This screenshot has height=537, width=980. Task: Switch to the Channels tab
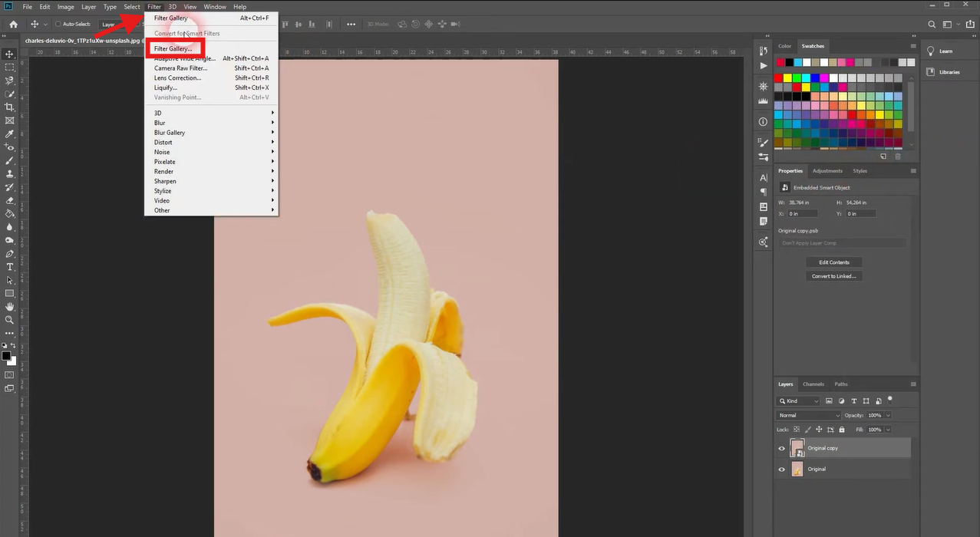tap(813, 384)
